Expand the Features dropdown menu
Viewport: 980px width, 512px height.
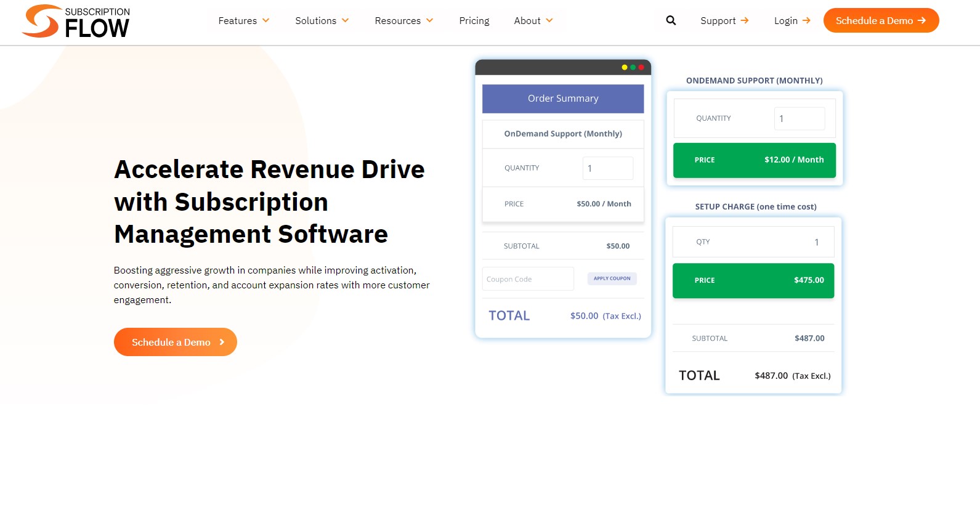[x=244, y=20]
